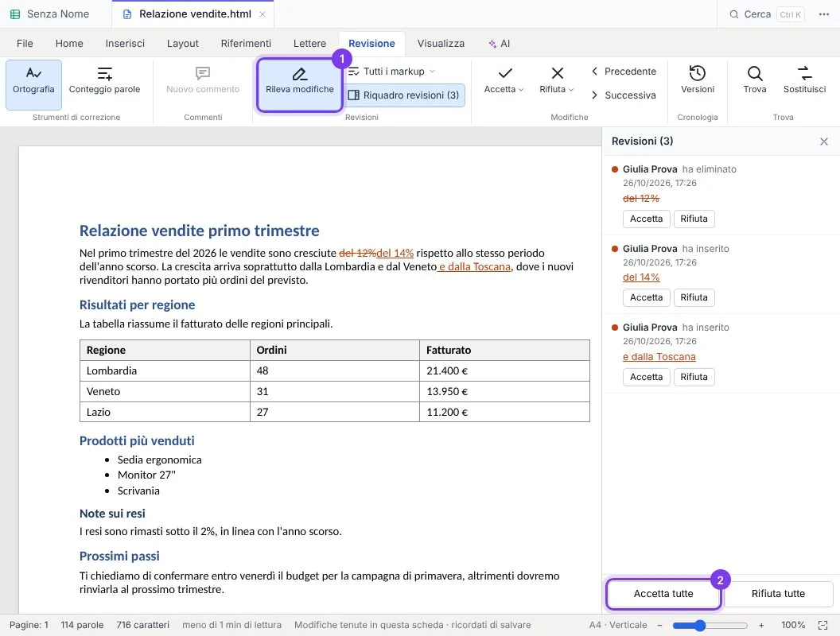Screen dimensions: 840x636
Task: Switch to the Visualizza tab
Action: 441,44
